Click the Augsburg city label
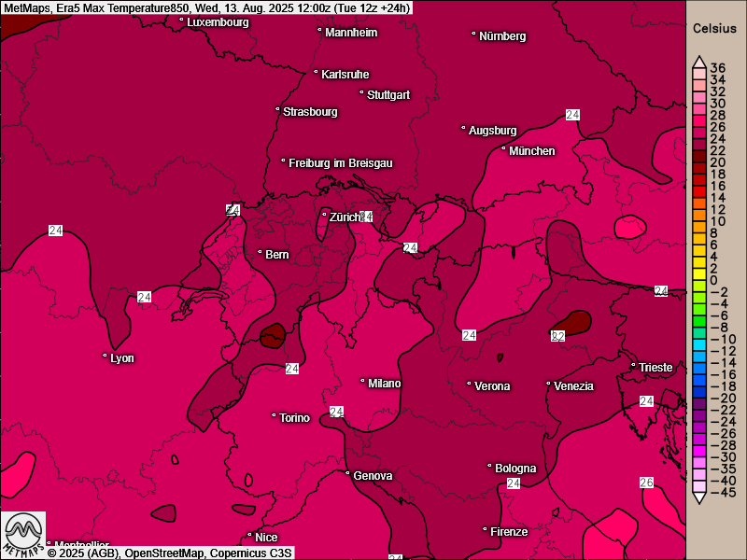The width and height of the screenshot is (747, 560). tap(493, 131)
